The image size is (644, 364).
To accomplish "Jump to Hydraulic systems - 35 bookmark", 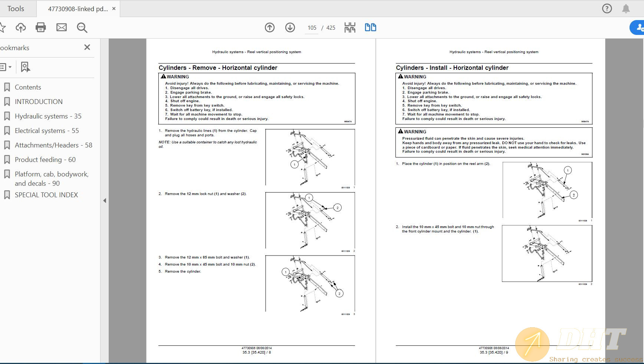I will 48,116.
